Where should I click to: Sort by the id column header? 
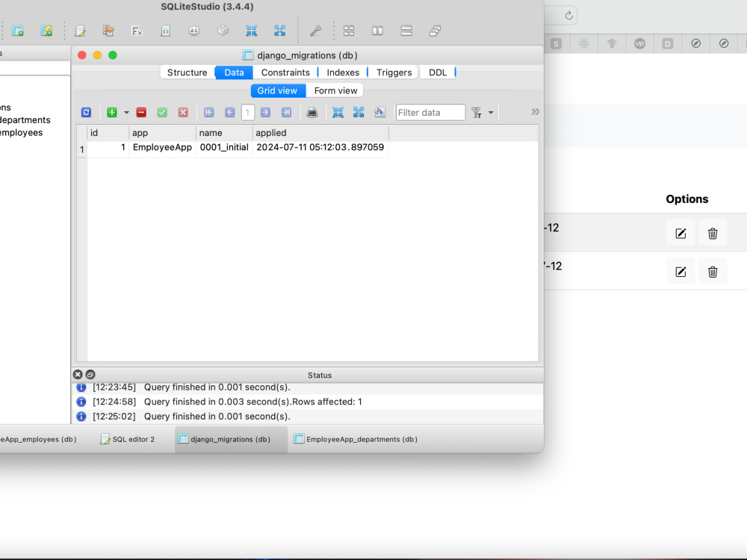pos(108,133)
